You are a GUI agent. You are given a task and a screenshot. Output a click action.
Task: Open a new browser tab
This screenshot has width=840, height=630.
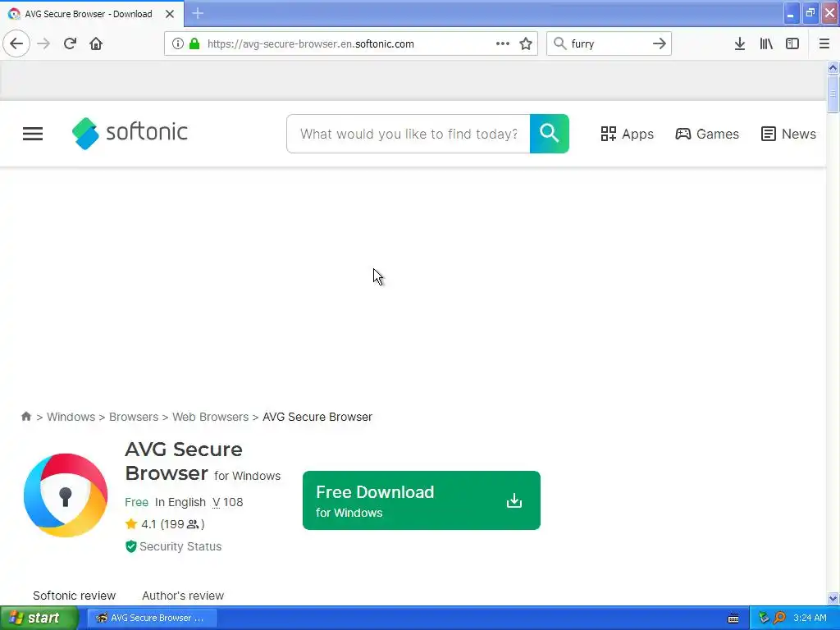pyautogui.click(x=198, y=13)
